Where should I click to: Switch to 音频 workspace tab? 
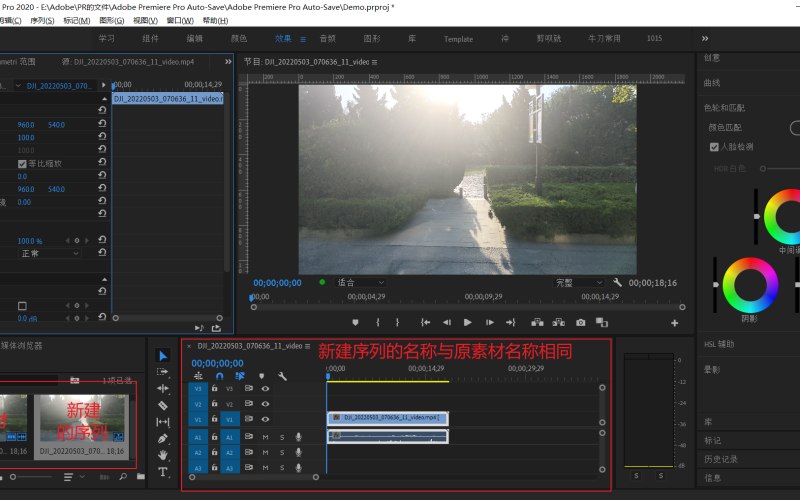coord(328,38)
